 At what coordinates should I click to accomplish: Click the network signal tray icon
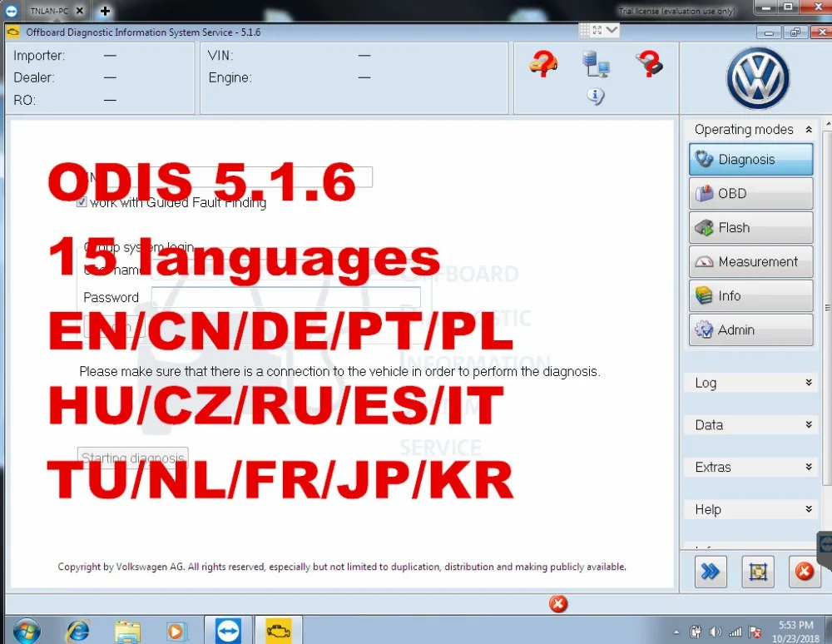735,632
